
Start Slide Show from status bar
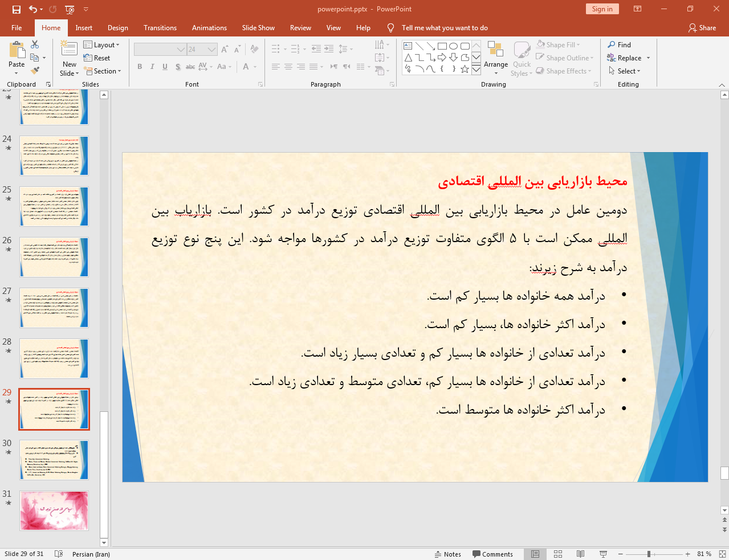point(603,554)
